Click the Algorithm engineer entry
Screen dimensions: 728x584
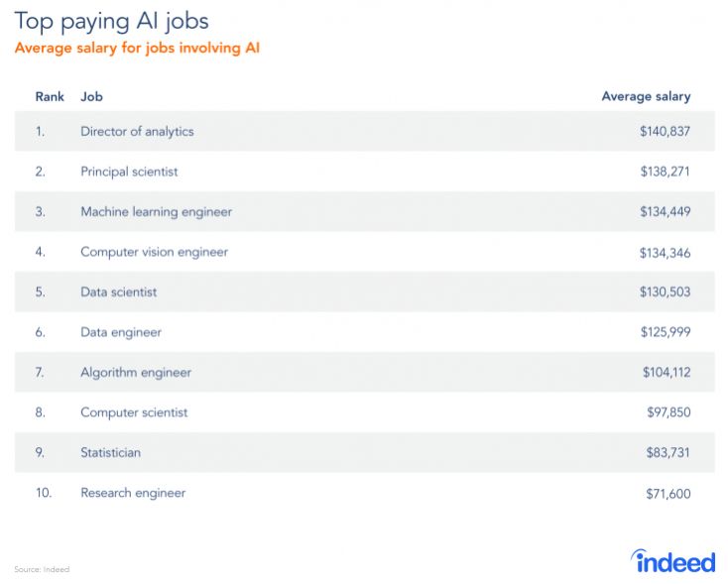(x=136, y=372)
